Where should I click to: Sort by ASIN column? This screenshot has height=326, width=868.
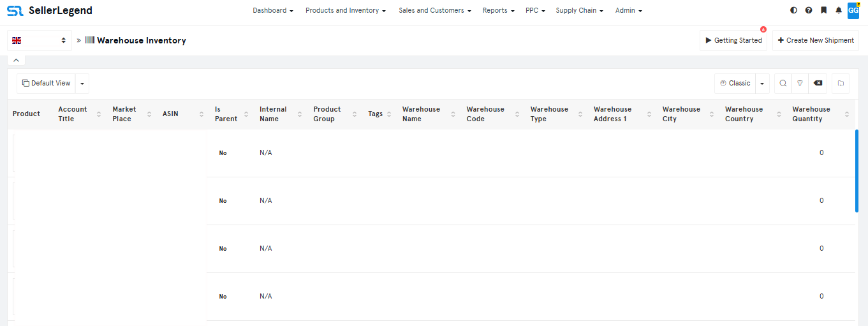point(200,114)
